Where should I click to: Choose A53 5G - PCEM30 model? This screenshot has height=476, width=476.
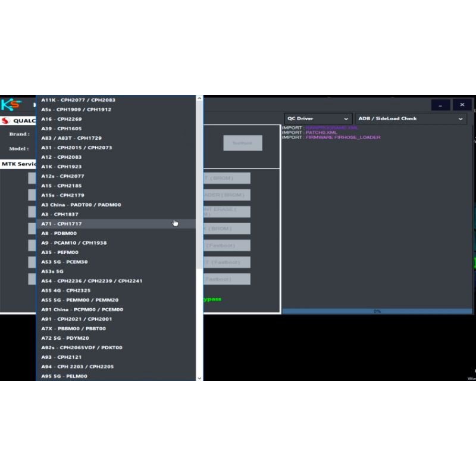(x=116, y=262)
